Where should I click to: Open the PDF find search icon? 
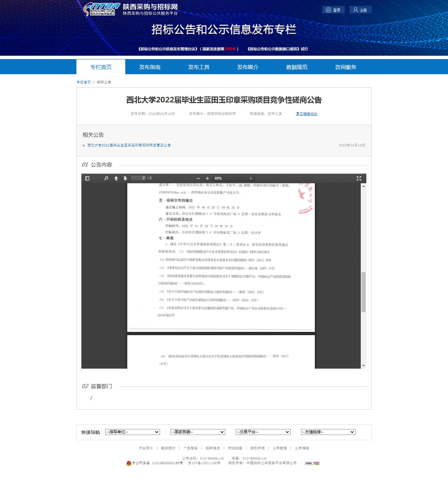(x=106, y=178)
